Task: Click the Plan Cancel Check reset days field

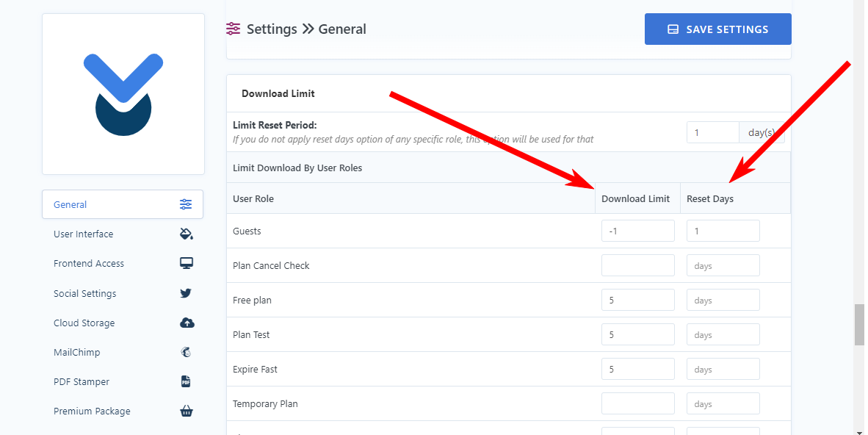Action: (723, 266)
